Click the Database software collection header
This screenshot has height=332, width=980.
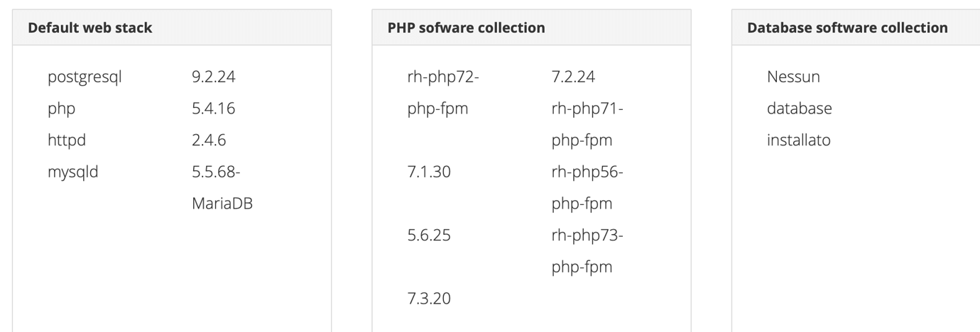[x=856, y=28]
